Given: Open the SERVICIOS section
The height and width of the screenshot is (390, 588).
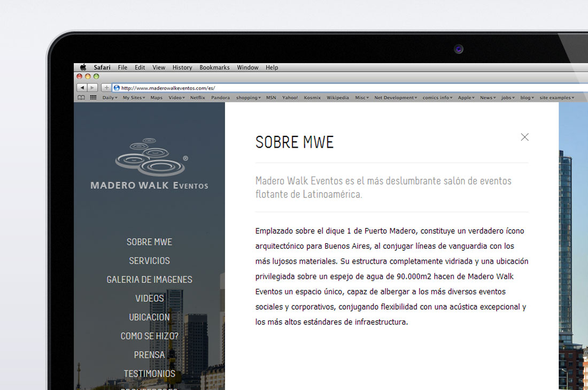Looking at the screenshot, I should coord(149,261).
